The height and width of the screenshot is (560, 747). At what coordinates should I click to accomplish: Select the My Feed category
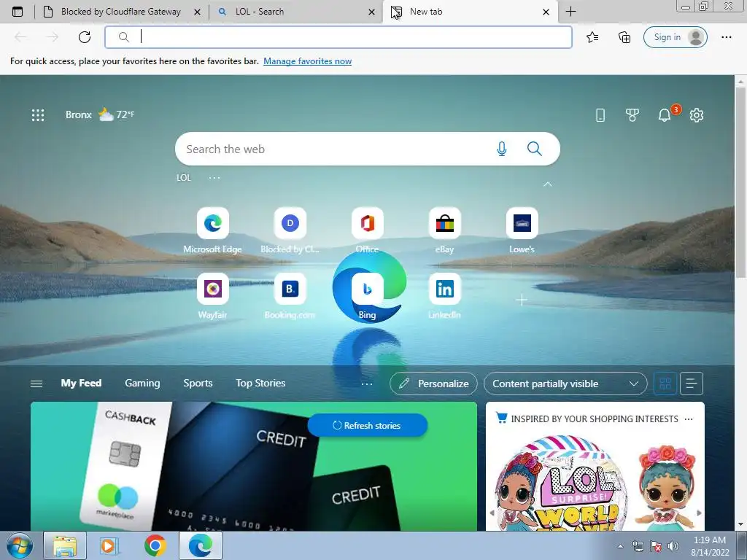point(81,383)
